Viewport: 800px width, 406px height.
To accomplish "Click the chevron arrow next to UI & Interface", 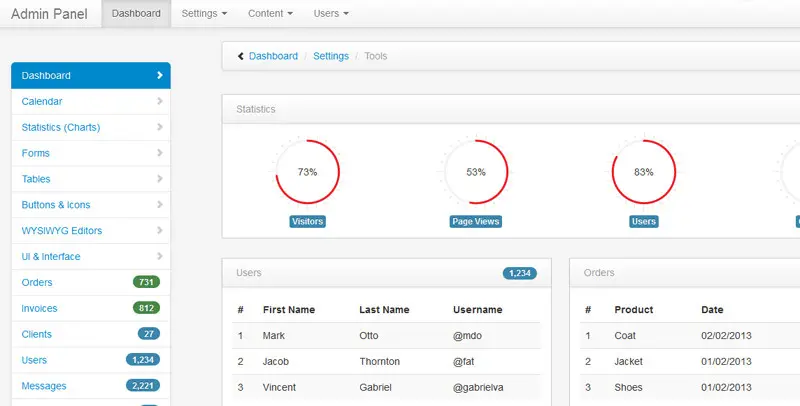I will pyautogui.click(x=160, y=256).
